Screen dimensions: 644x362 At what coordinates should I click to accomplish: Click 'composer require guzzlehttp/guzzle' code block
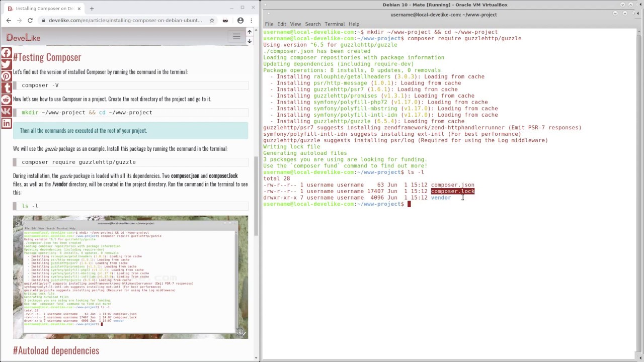click(x=131, y=162)
